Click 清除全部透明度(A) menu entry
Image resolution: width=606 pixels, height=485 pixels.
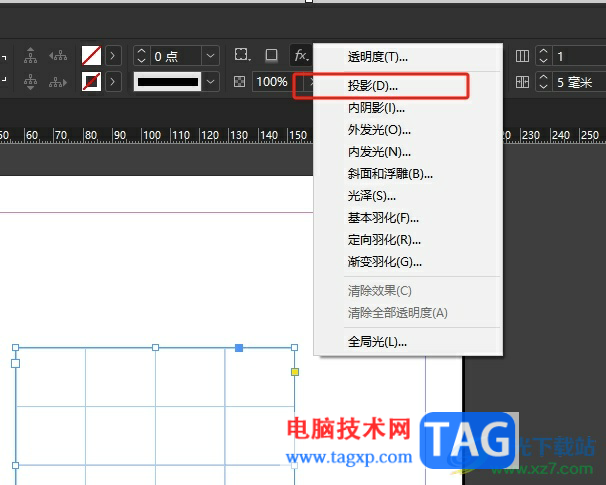408,313
